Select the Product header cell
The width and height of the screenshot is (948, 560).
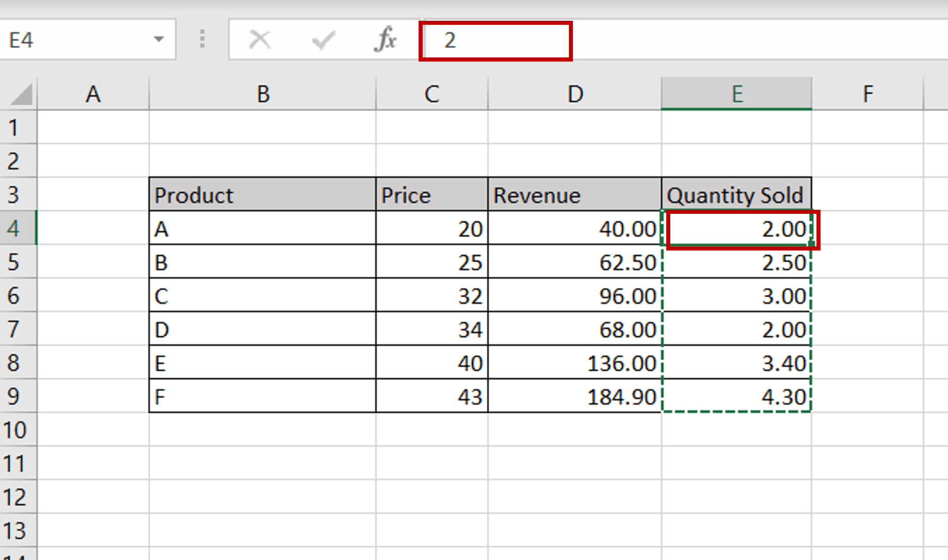coord(262,195)
